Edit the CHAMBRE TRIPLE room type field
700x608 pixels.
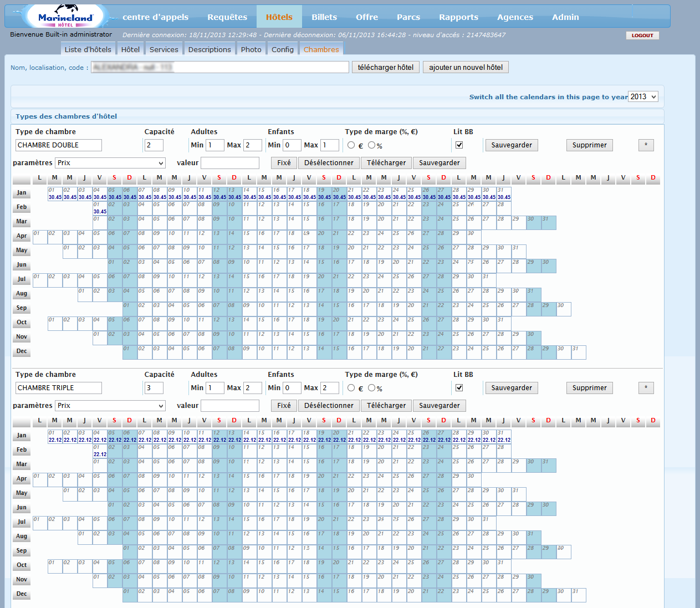(59, 388)
